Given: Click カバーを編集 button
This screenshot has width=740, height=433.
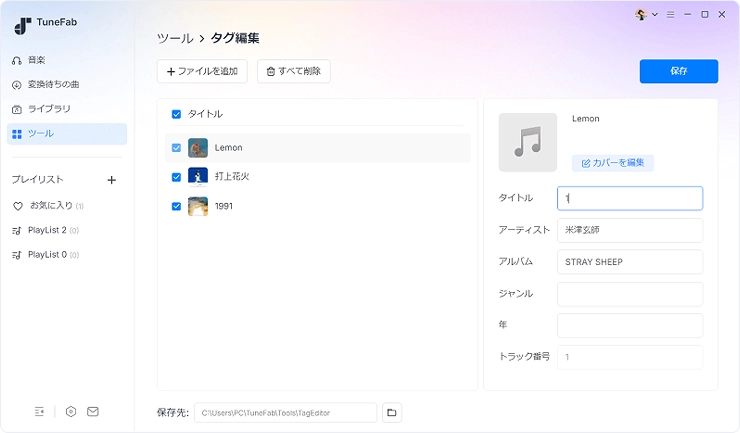Looking at the screenshot, I should tap(613, 163).
